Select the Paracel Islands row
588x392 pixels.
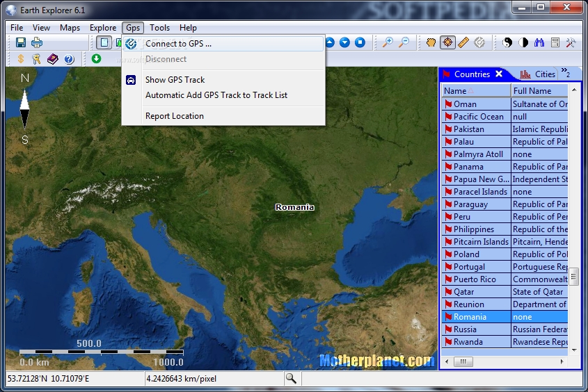(504, 192)
